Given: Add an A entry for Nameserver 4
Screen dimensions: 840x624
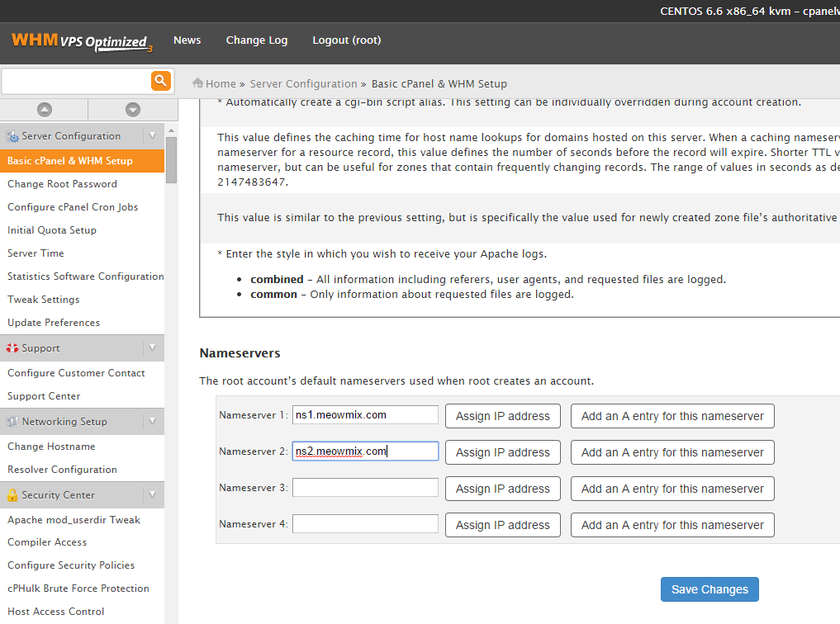Looking at the screenshot, I should 672,525.
